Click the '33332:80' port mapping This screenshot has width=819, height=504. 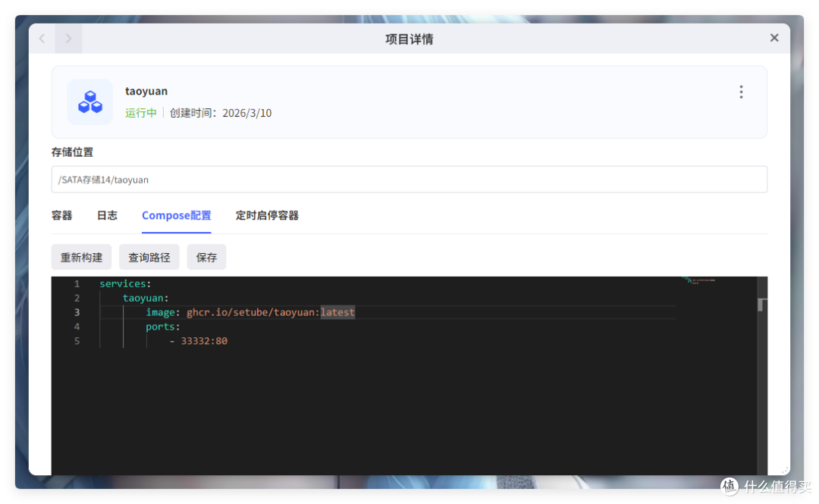[204, 341]
